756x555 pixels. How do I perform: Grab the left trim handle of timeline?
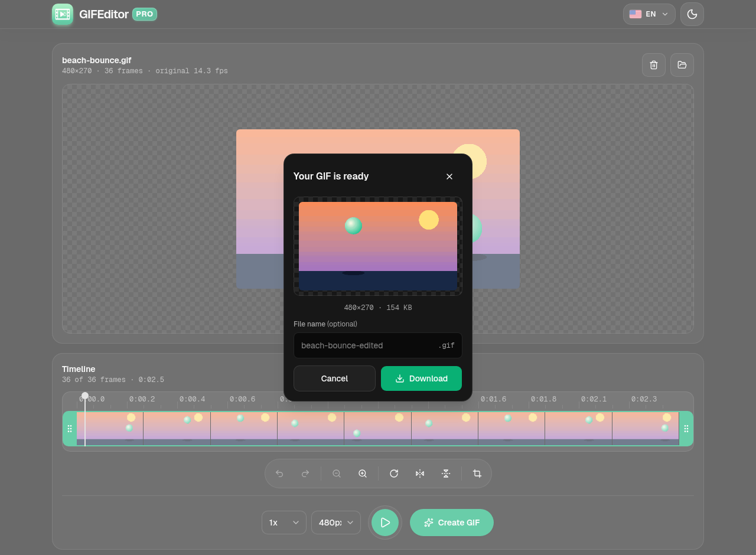[70, 429]
